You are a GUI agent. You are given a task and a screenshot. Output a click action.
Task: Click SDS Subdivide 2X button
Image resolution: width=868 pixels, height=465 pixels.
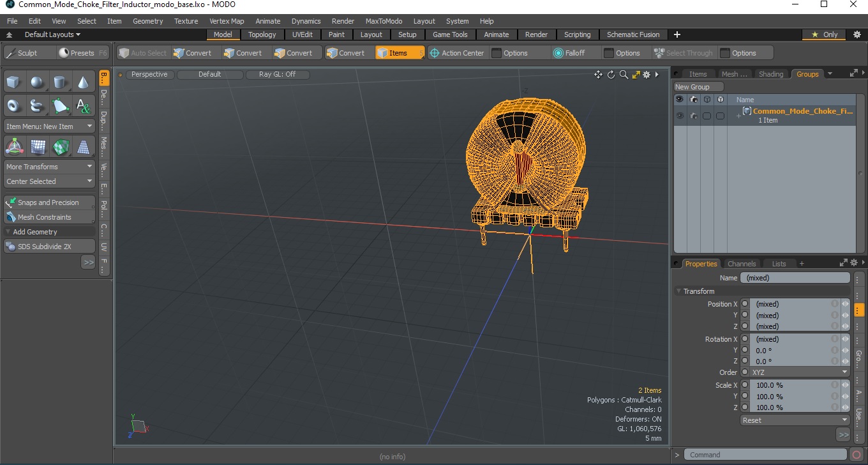49,247
